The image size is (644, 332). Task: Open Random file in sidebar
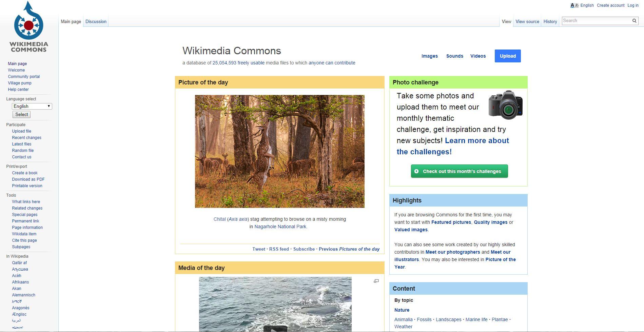(x=23, y=151)
